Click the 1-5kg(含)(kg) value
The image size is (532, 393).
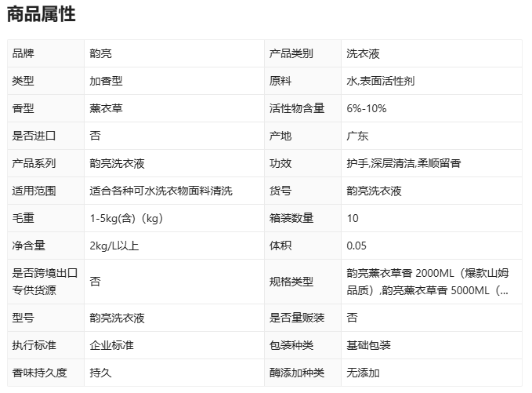[127, 218]
